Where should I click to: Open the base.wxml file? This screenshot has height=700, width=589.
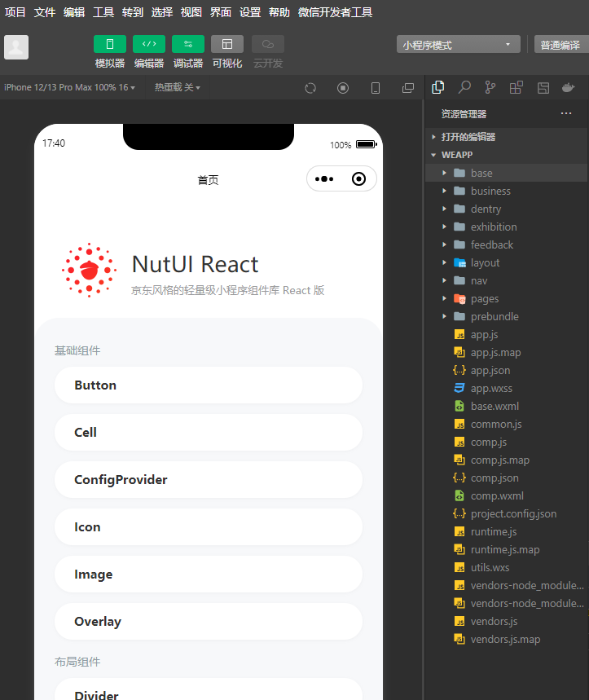[x=507, y=407]
